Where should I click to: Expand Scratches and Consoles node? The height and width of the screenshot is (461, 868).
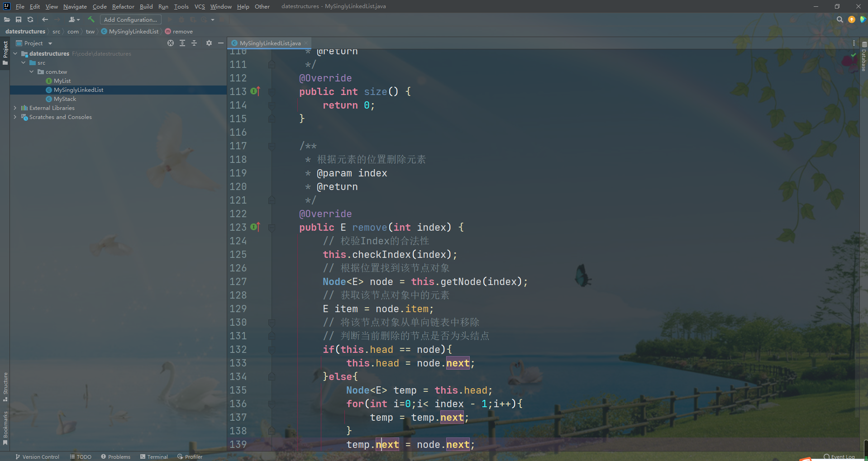click(15, 117)
